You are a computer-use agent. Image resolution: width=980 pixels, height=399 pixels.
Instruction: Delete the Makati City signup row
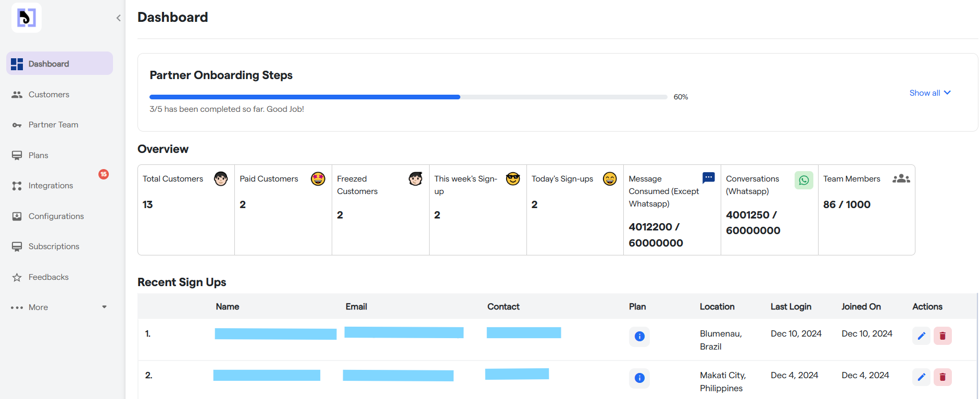pyautogui.click(x=942, y=377)
